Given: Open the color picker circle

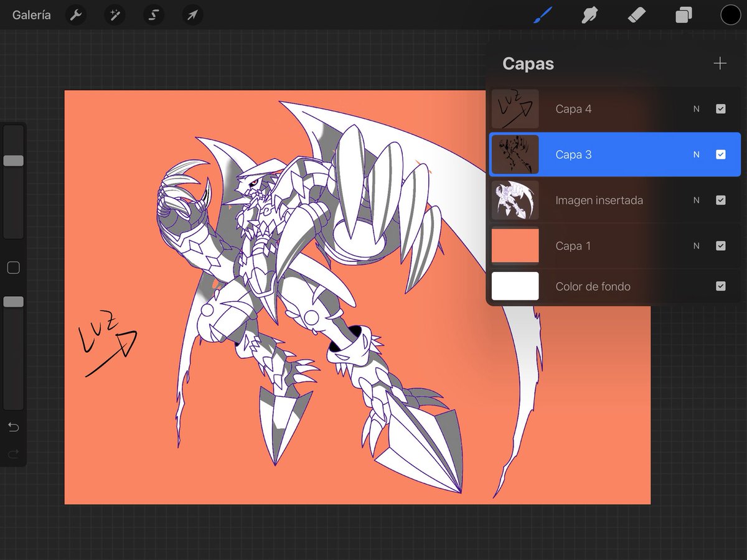Looking at the screenshot, I should (x=730, y=15).
